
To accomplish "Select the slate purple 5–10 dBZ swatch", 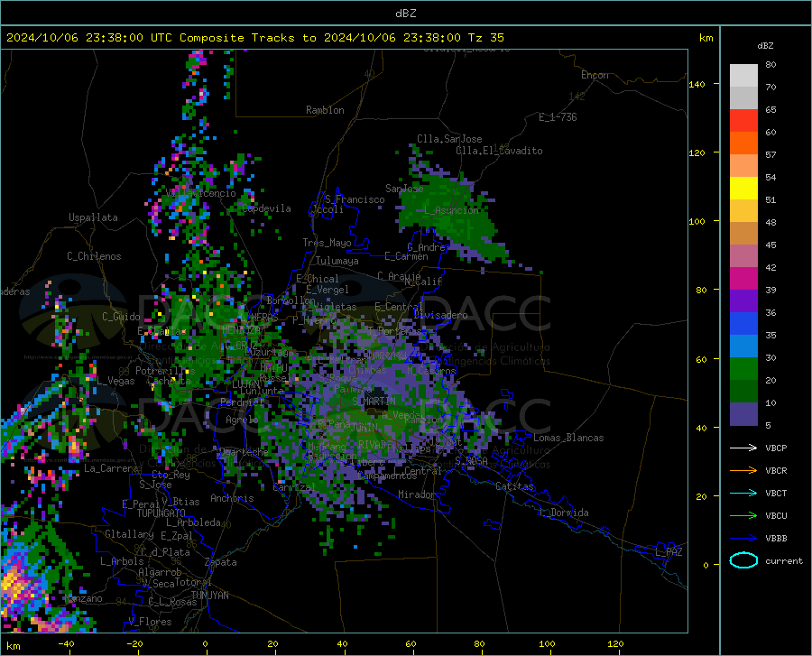I will point(743,414).
